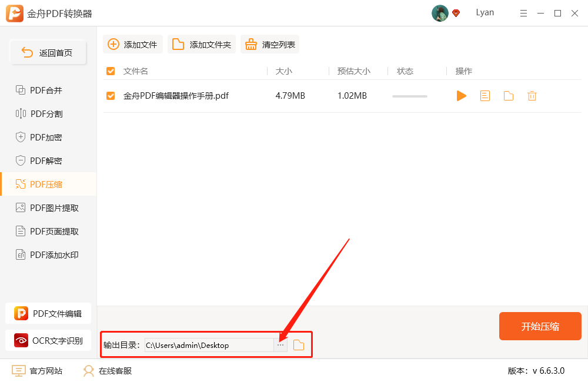The image size is (588, 382).
Task: Select PDF解密 in the sidebar
Action: pos(48,161)
